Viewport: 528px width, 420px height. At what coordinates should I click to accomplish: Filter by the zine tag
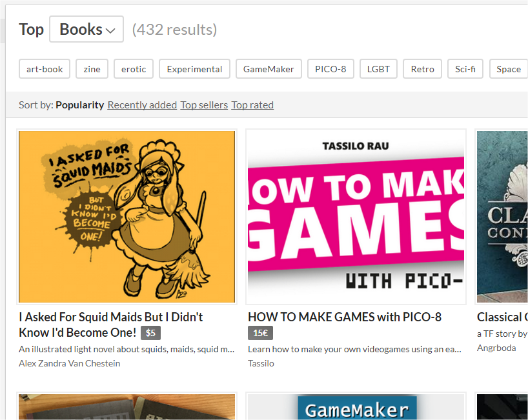click(92, 69)
